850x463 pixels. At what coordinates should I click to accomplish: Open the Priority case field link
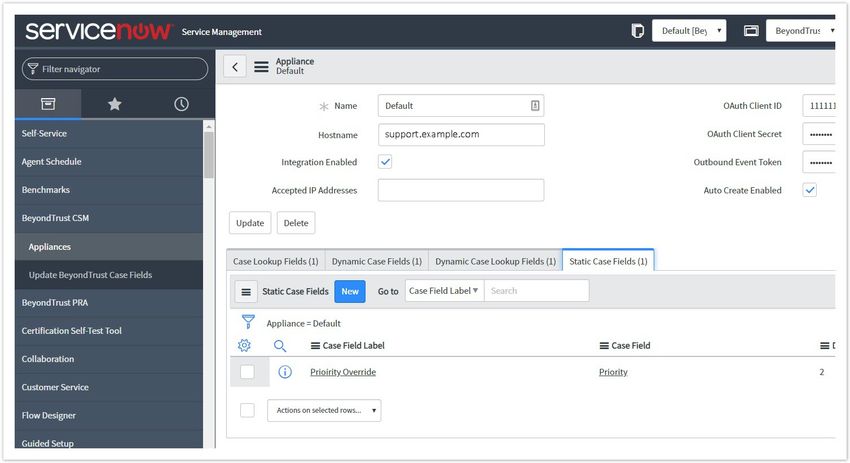point(613,372)
